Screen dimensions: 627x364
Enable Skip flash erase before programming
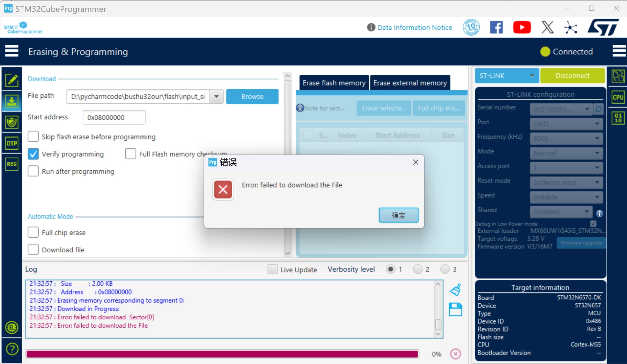[33, 136]
